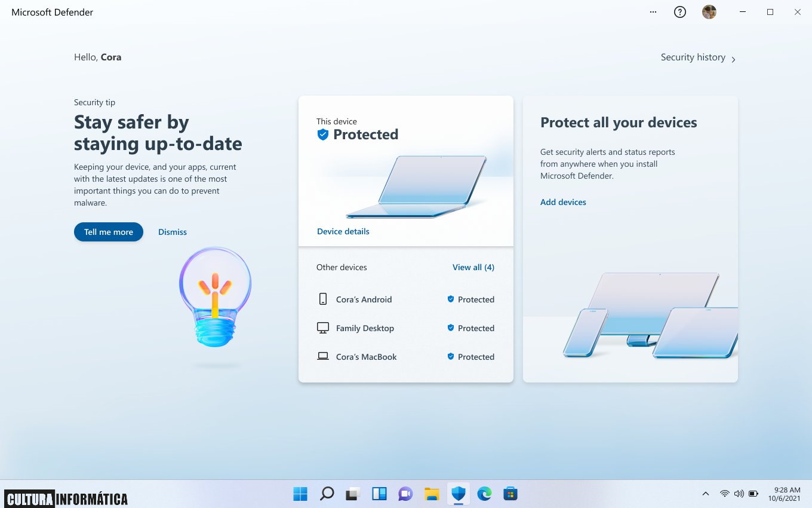Open Device details
Image resolution: width=812 pixels, height=508 pixels.
point(343,231)
